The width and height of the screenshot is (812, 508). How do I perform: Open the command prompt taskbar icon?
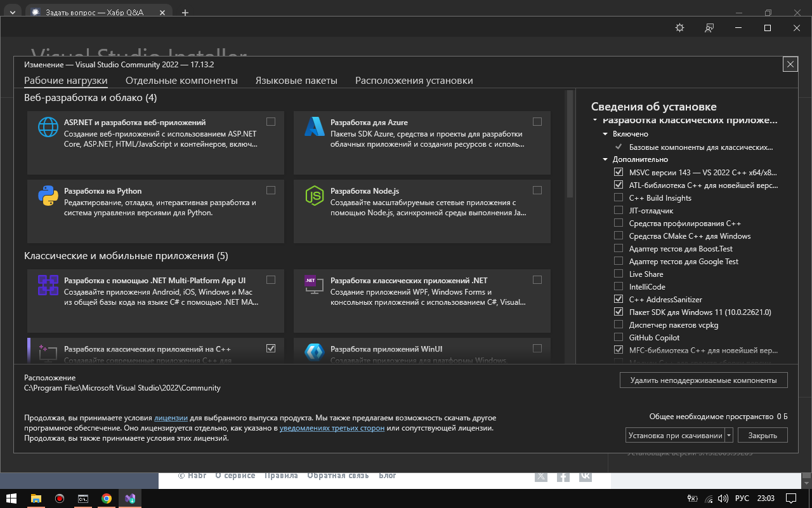click(83, 498)
